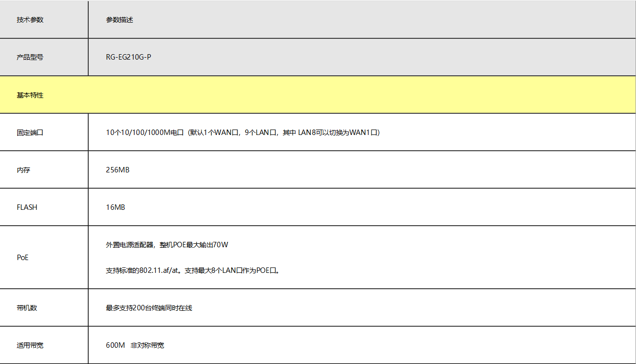Select the 固定端口 label cell
Screen dimensions: 636x364
click(x=30, y=132)
